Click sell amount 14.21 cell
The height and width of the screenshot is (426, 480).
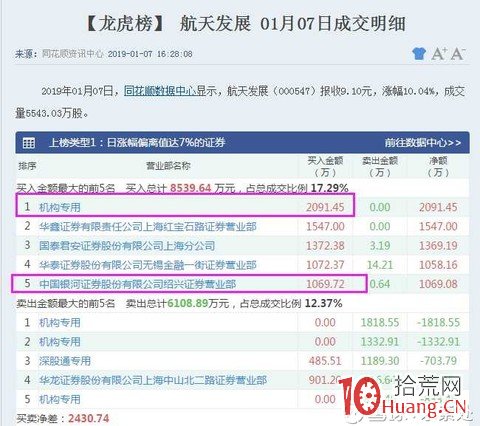380,265
